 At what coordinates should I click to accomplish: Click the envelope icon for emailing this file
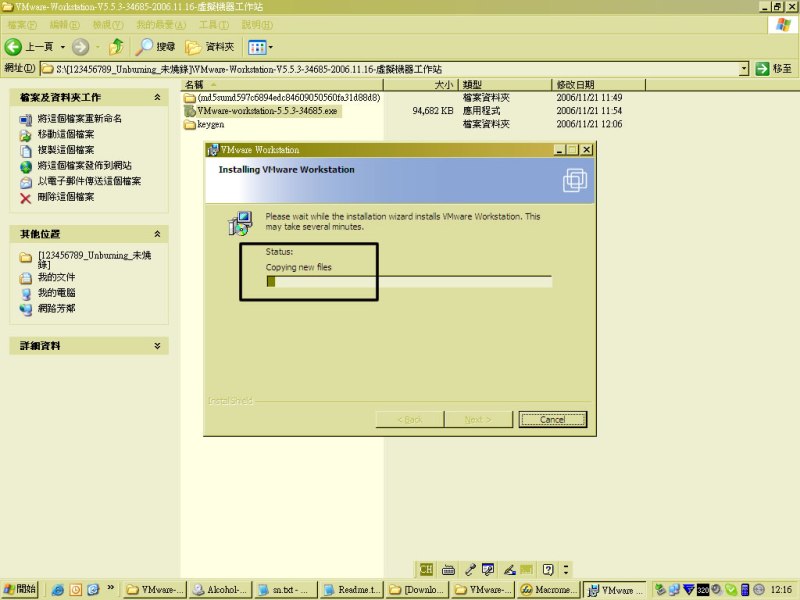point(26,182)
